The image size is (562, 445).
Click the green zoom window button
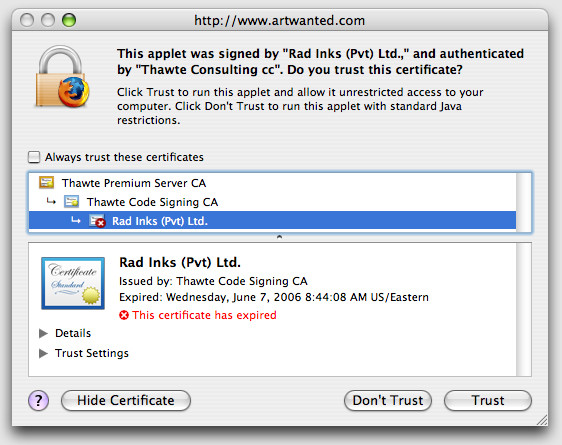(x=69, y=20)
